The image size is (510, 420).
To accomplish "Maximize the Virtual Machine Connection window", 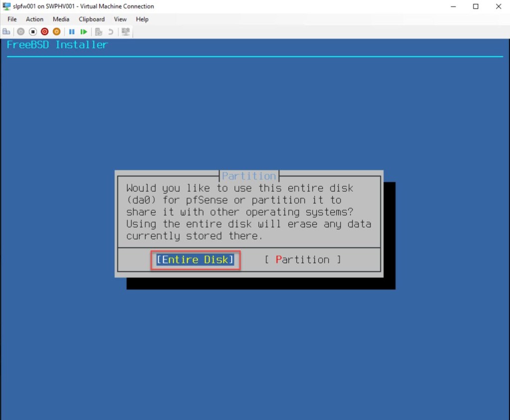I will [475, 6].
